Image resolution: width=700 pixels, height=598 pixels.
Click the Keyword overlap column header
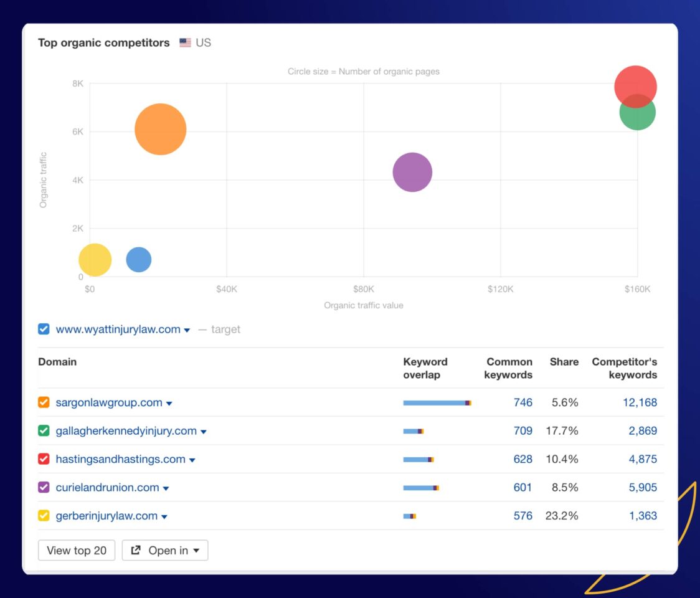pos(425,368)
